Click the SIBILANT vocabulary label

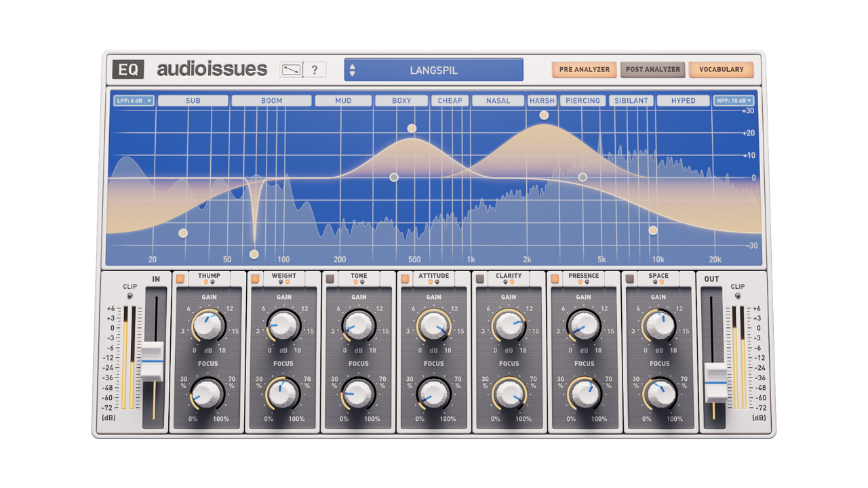point(631,101)
